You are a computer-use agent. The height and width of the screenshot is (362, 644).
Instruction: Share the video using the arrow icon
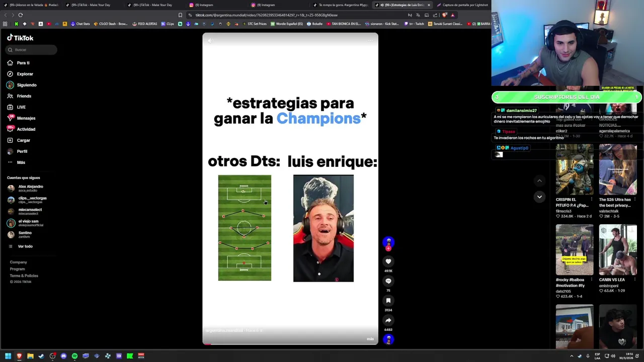(388, 320)
